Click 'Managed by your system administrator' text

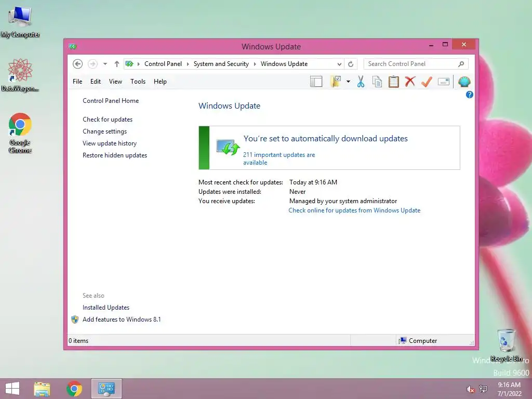point(343,201)
